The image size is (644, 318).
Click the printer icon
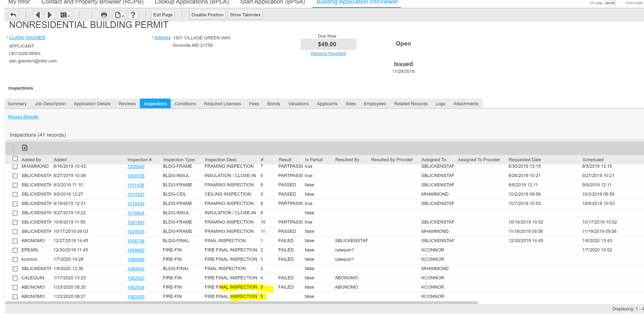pyautogui.click(x=104, y=15)
